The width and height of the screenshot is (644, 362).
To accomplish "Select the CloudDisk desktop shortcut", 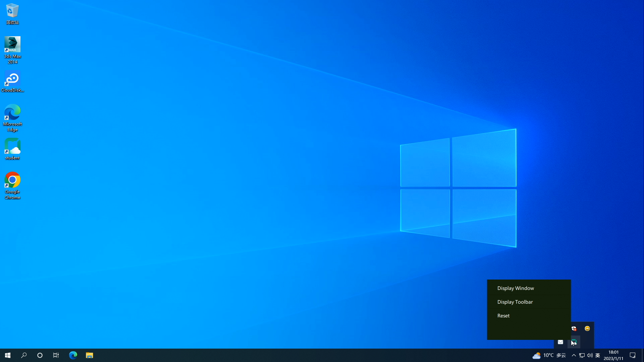I will [12, 81].
